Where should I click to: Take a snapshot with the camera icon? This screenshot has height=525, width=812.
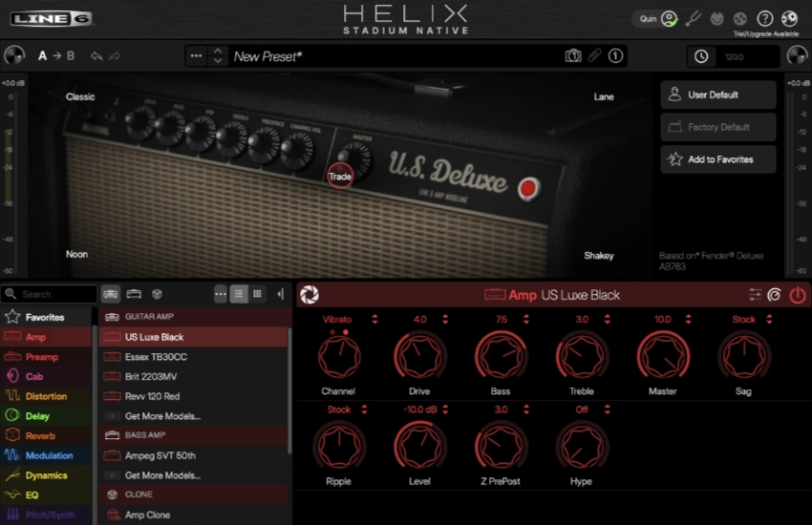click(573, 56)
